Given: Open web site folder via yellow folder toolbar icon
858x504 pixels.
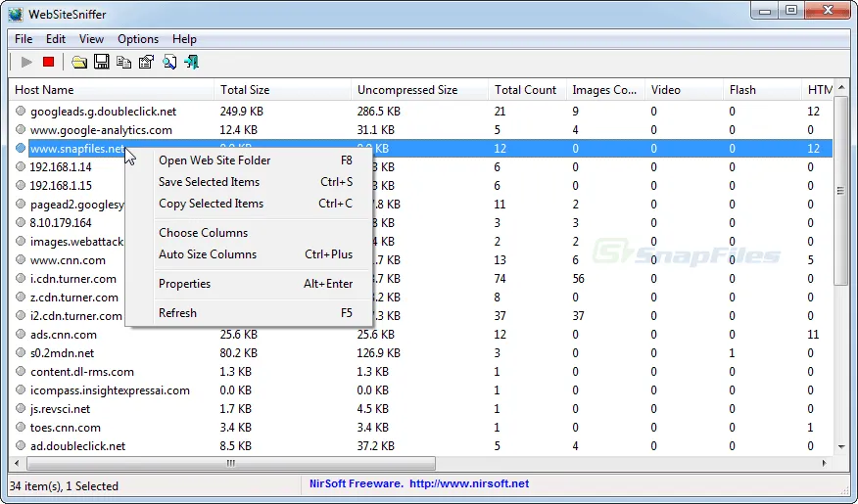Looking at the screenshot, I should pyautogui.click(x=79, y=63).
